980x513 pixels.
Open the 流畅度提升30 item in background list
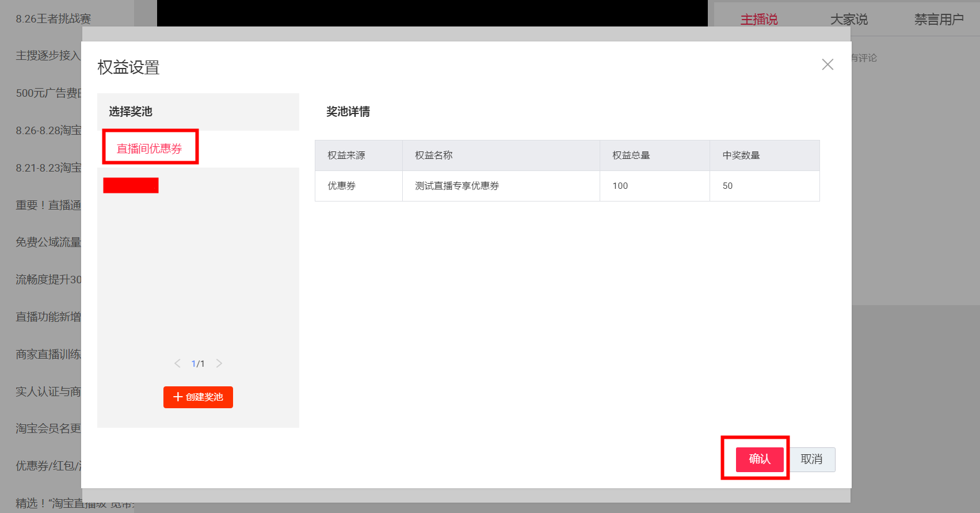48,280
